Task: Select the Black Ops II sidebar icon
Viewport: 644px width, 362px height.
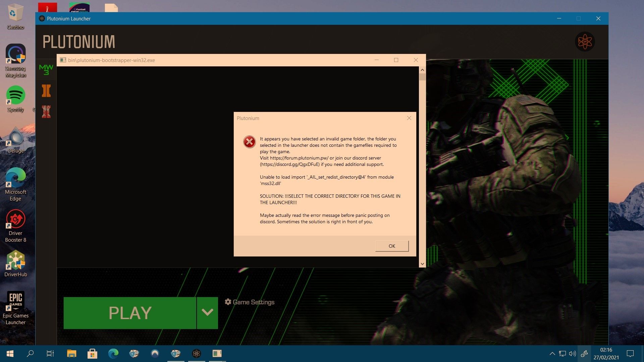Action: (x=46, y=91)
